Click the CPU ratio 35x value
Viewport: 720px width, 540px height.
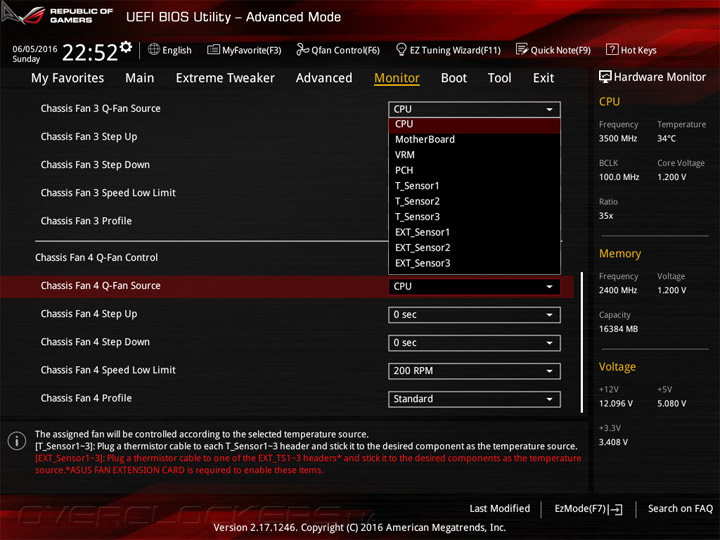606,216
